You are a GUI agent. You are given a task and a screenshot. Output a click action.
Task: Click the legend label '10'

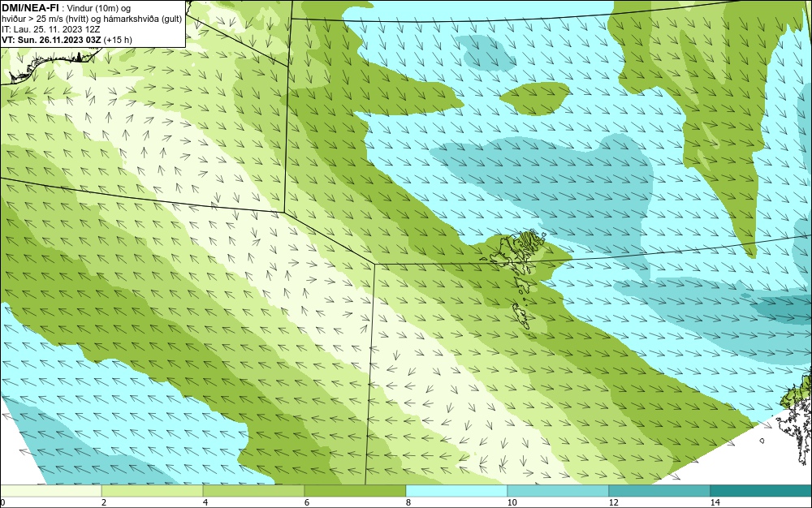(512, 502)
